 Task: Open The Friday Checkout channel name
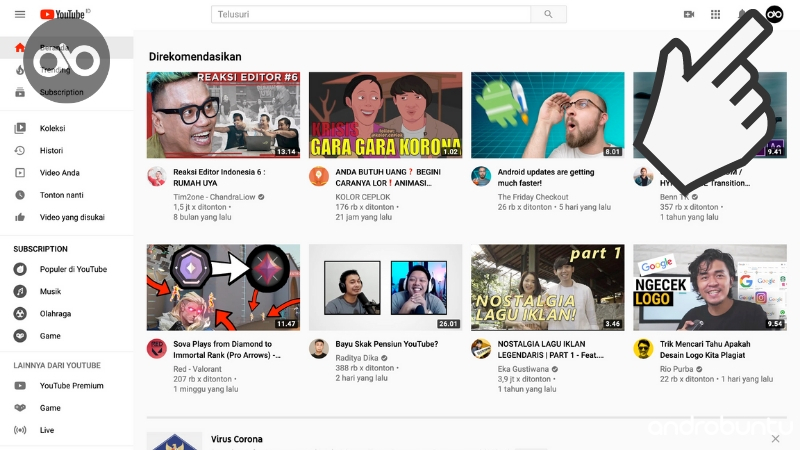click(533, 197)
